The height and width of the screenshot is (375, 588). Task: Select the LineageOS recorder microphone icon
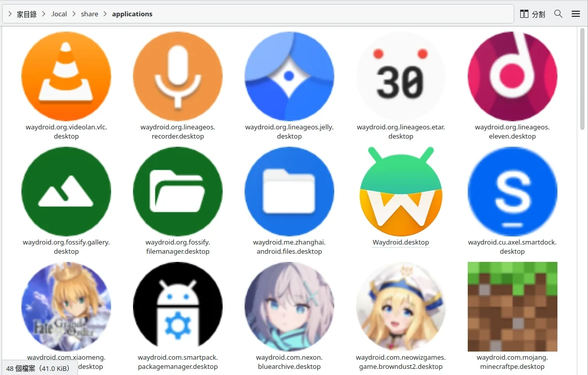(178, 76)
